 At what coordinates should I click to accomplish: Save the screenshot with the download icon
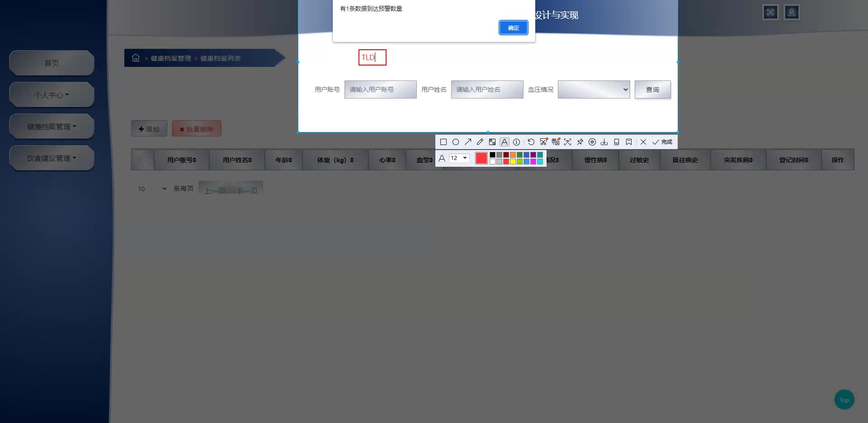click(x=604, y=142)
